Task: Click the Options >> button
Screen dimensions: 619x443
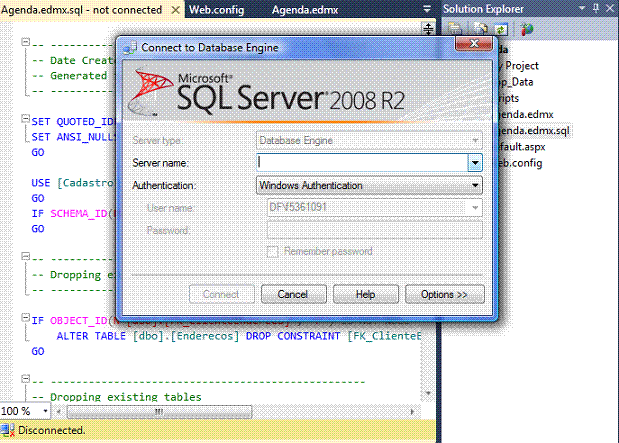Action: tap(445, 295)
